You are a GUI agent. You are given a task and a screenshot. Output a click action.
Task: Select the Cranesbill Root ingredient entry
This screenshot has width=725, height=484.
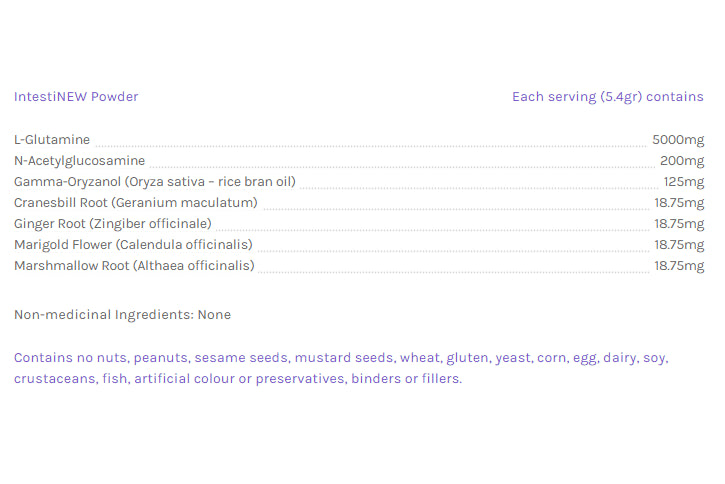pyautogui.click(x=136, y=203)
